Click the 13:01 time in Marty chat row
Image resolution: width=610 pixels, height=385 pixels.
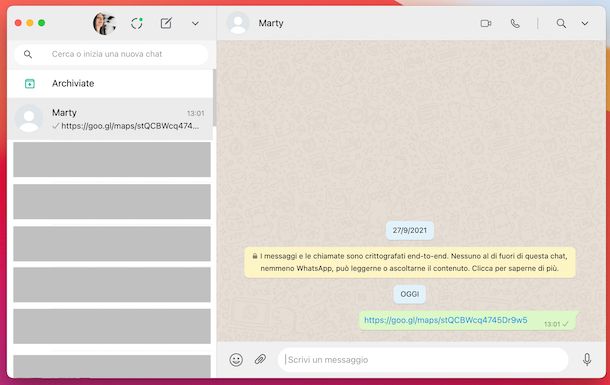coord(196,114)
